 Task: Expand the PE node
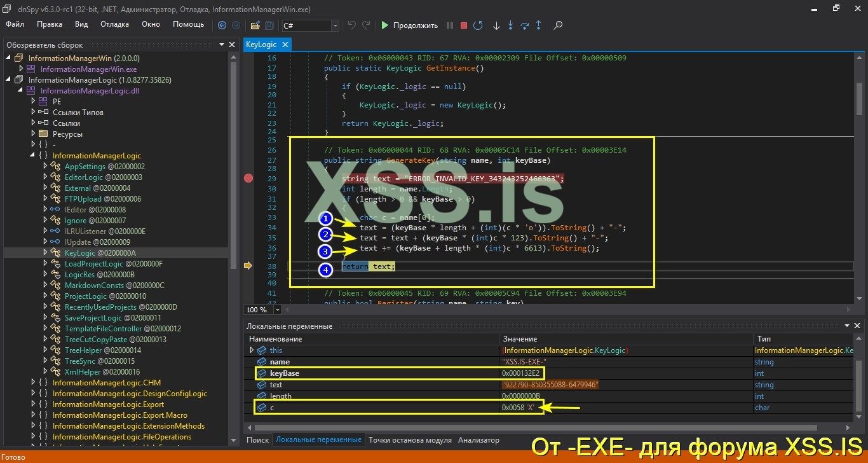pos(33,101)
